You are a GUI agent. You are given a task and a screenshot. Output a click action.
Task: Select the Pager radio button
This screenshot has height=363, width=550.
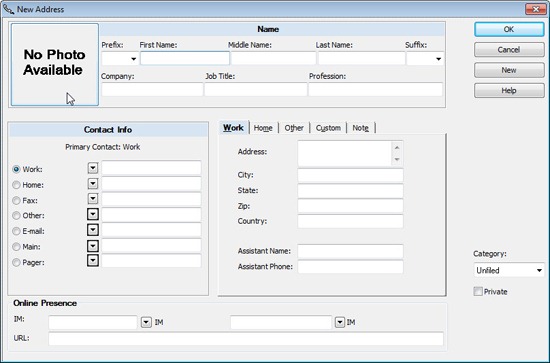(16, 262)
